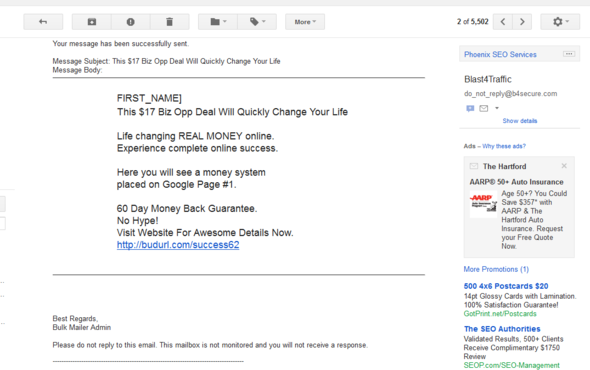This screenshot has height=370, width=590.
Task: Go to older message with right chevron
Action: 522,22
